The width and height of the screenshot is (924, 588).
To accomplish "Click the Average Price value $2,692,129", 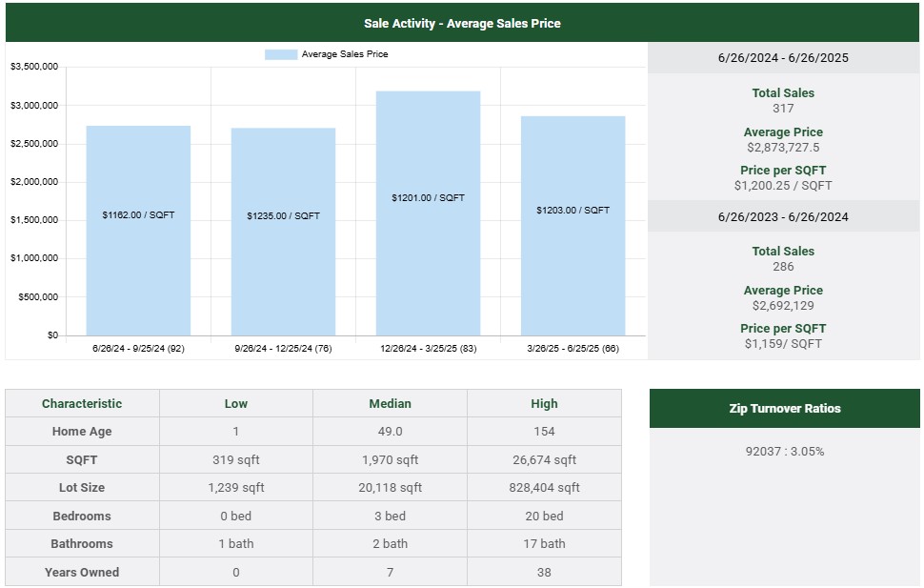I will pyautogui.click(x=783, y=306).
